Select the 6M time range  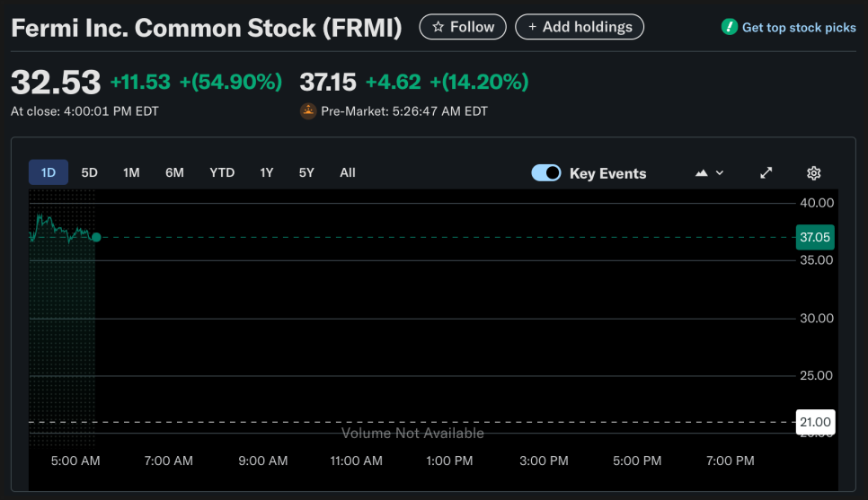174,172
